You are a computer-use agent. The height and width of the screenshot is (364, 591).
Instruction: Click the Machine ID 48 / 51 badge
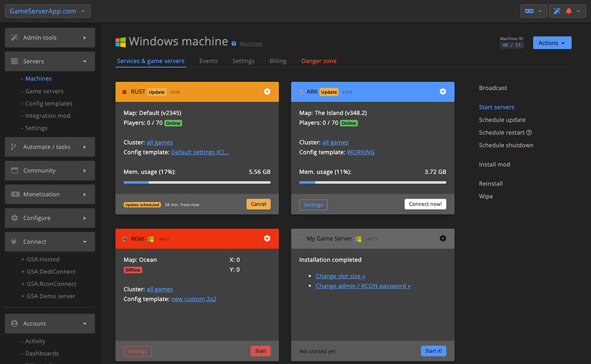(x=511, y=45)
